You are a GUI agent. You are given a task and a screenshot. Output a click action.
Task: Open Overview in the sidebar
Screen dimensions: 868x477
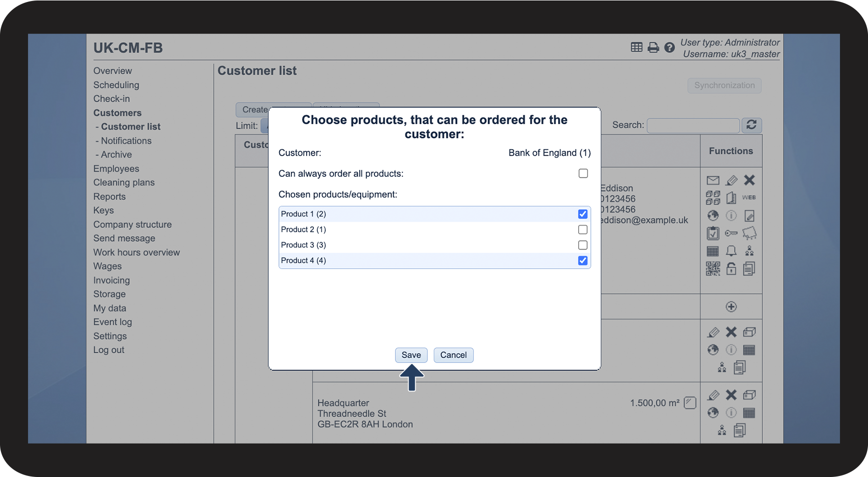tap(112, 71)
